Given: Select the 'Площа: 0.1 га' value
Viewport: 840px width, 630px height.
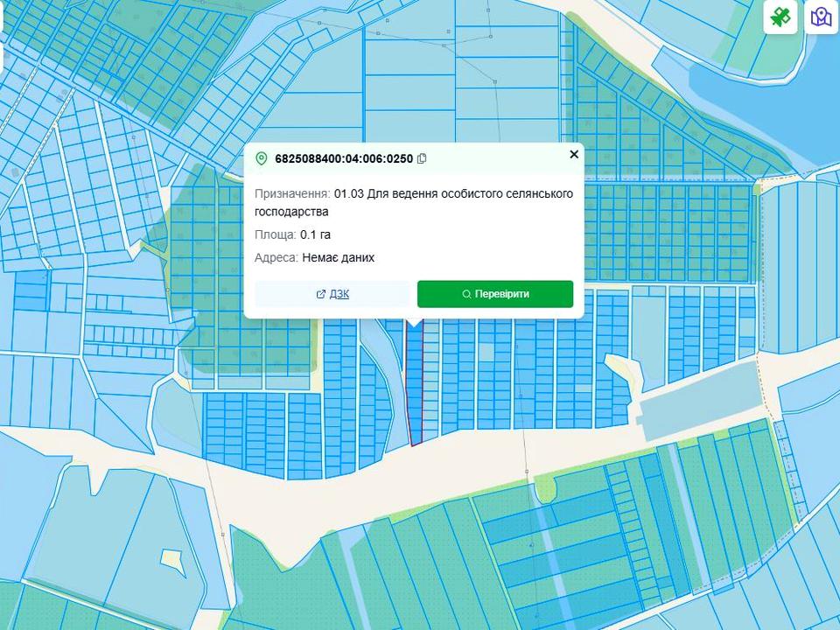Looking at the screenshot, I should [315, 234].
